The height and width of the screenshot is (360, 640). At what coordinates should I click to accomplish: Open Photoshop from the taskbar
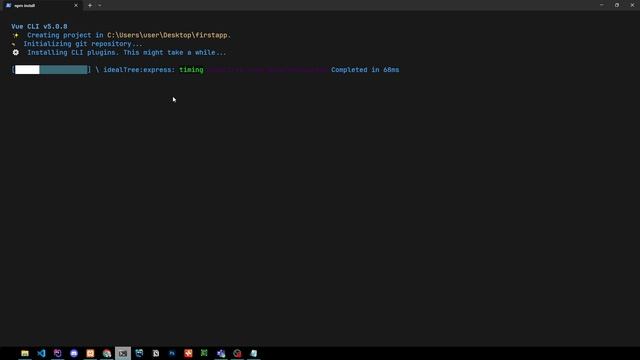point(172,353)
